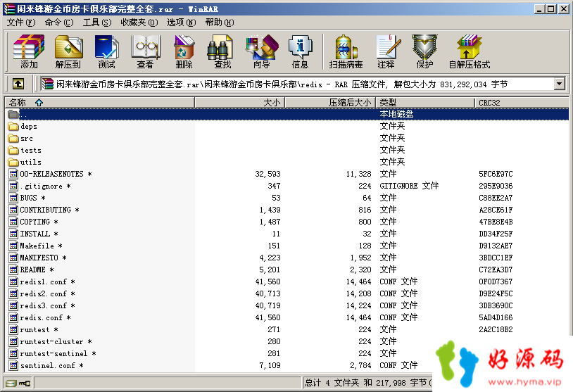Click the Find (查找) binoculars icon
The image size is (573, 392).
(222, 51)
